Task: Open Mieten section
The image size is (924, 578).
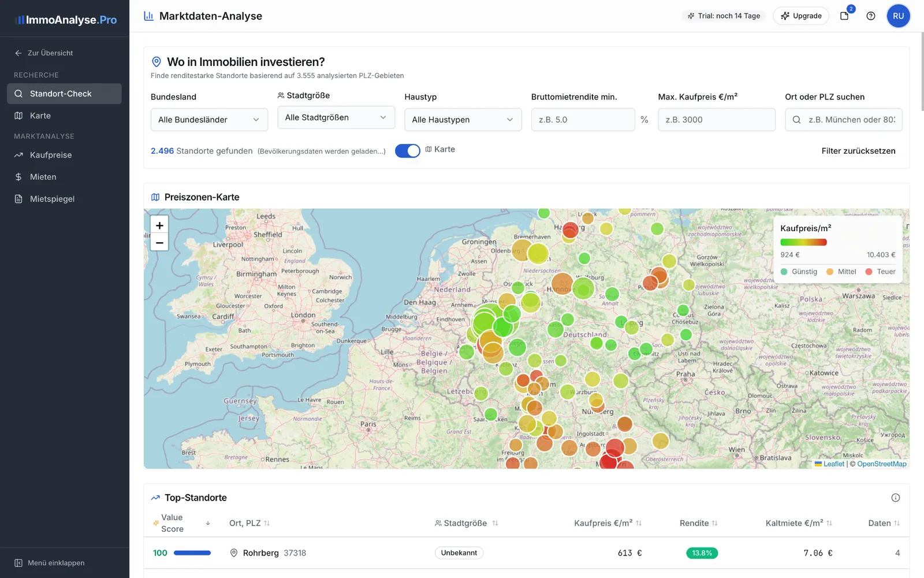Action: click(64, 177)
